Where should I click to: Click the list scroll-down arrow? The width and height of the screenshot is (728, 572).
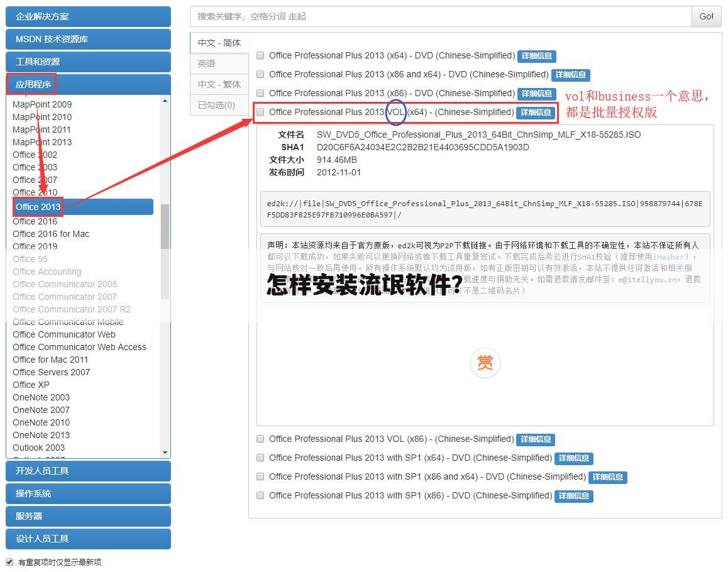click(x=165, y=452)
